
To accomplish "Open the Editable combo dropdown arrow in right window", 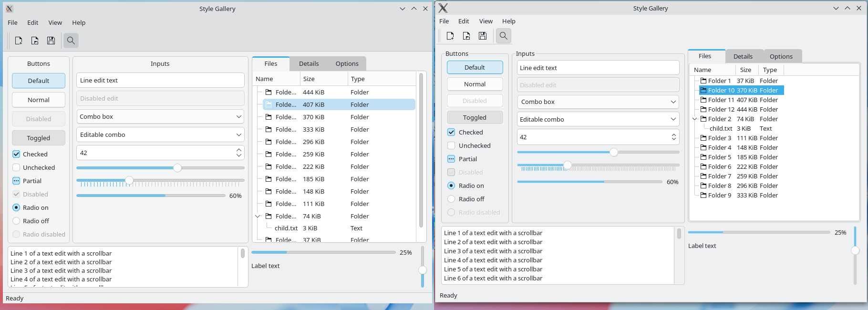I will pyautogui.click(x=673, y=119).
